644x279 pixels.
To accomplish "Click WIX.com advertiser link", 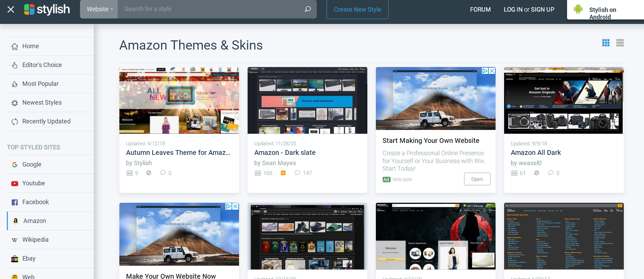I will [x=402, y=180].
